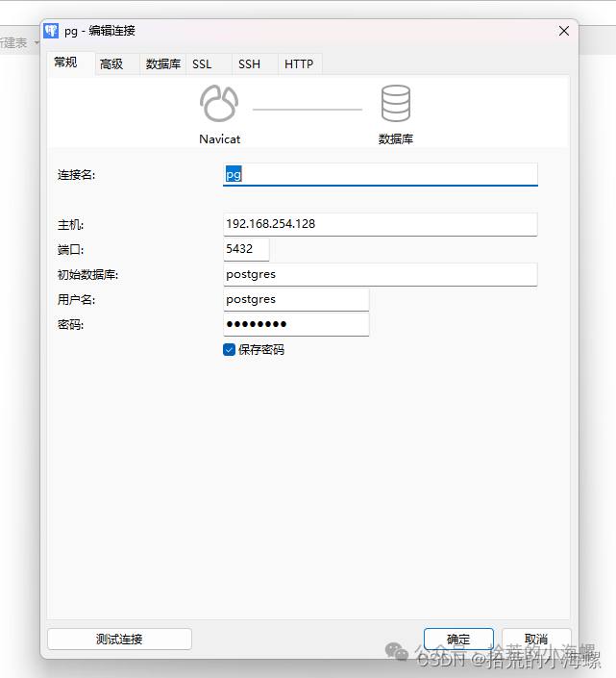Click the 数据库 label under the cylinder

click(396, 139)
